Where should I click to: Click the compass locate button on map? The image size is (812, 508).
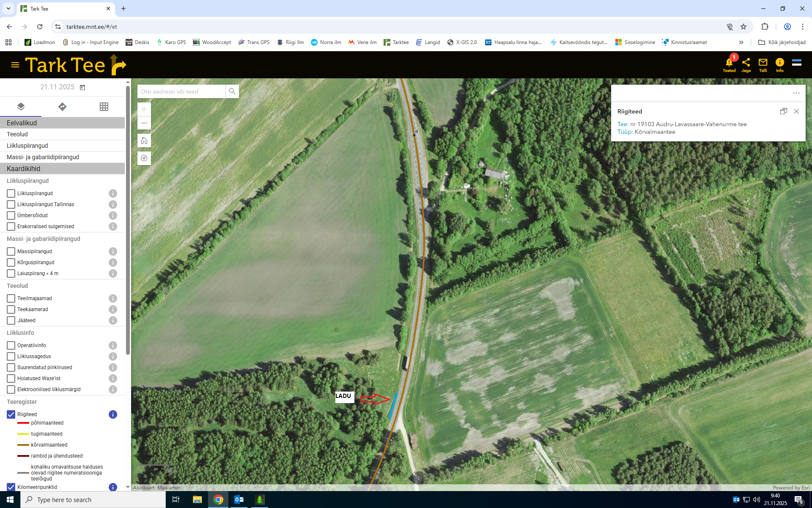[144, 158]
